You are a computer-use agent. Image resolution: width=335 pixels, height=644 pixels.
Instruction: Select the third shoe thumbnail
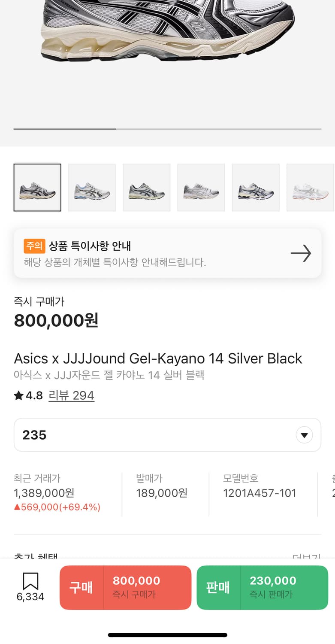[x=147, y=188]
